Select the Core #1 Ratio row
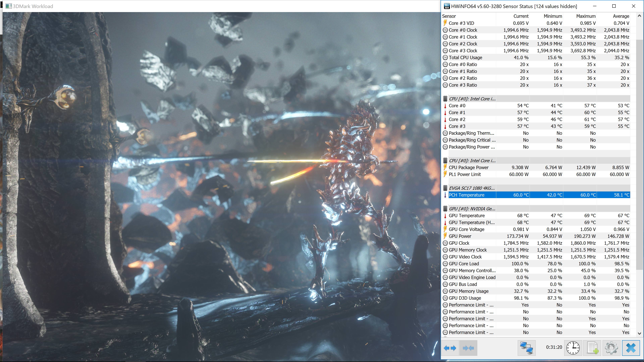The width and height of the screenshot is (644, 362). coord(536,71)
